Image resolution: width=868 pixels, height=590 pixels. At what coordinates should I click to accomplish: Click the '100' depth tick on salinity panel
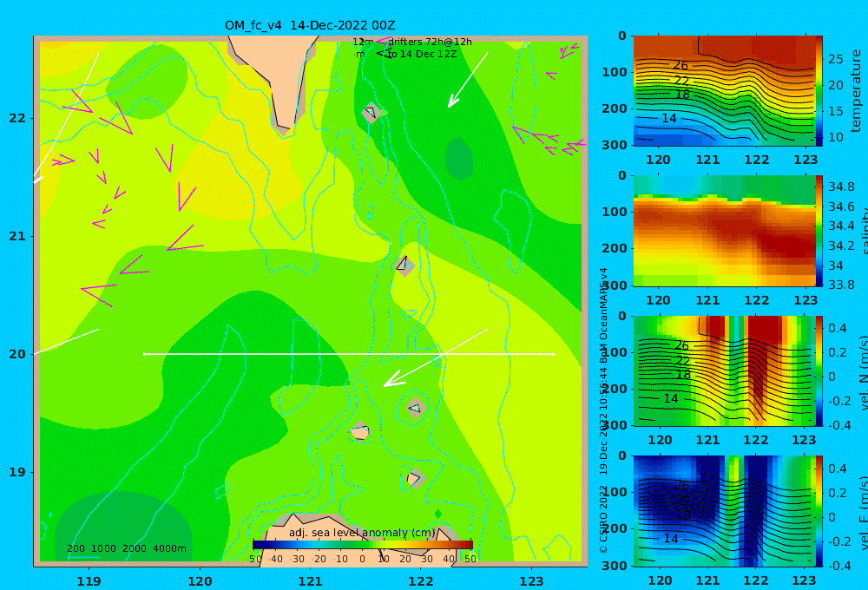[x=615, y=212]
